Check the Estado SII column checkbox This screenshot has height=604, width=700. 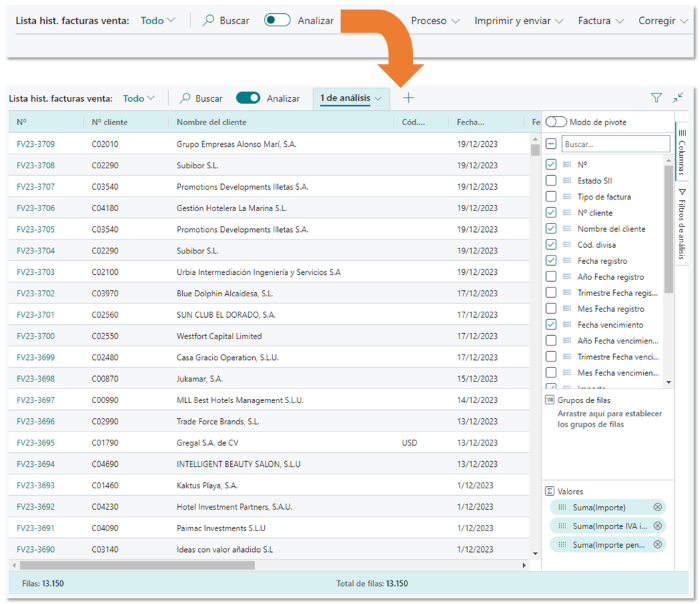click(x=551, y=180)
